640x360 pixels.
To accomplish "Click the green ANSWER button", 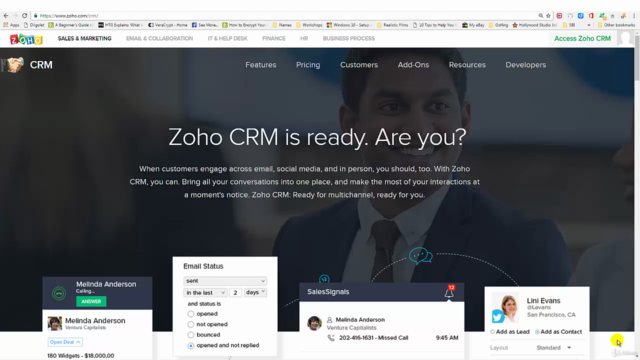I will (91, 302).
